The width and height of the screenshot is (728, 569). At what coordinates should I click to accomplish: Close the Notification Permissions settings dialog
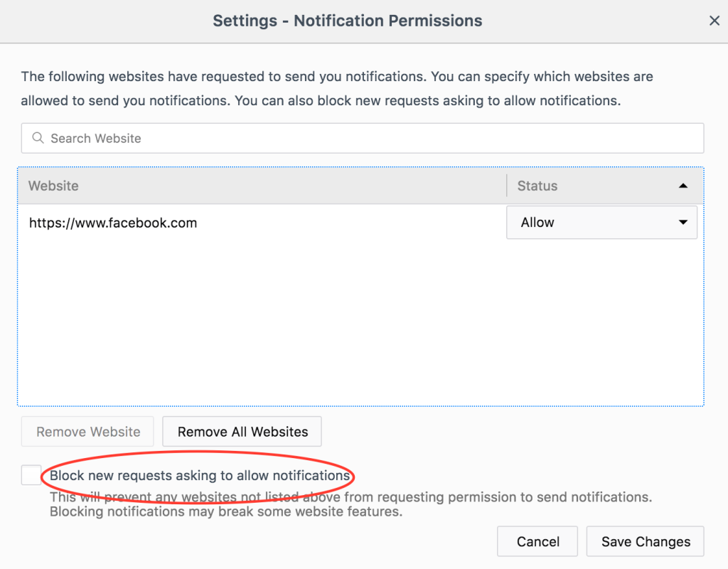[714, 21]
